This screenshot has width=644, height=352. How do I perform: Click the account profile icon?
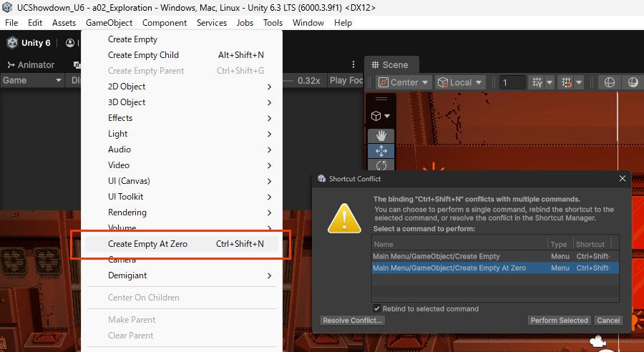(70, 43)
